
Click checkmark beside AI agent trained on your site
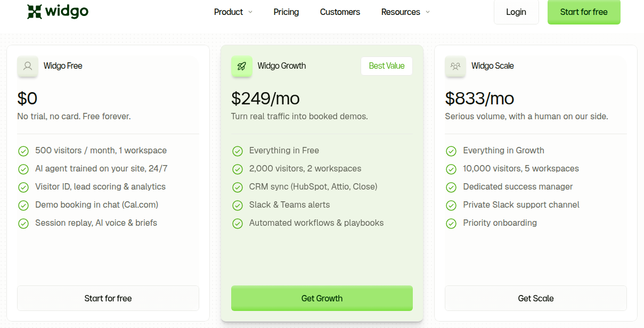tap(23, 169)
